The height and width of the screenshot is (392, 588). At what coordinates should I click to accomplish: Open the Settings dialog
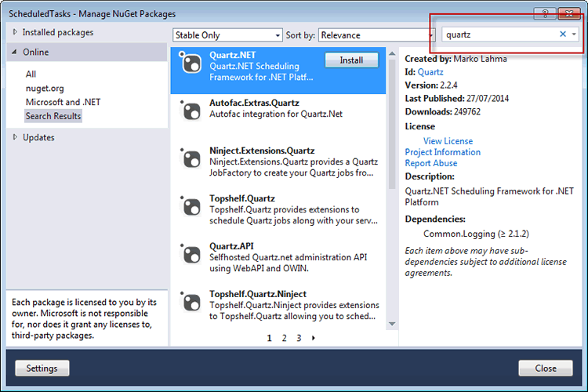coord(42,368)
